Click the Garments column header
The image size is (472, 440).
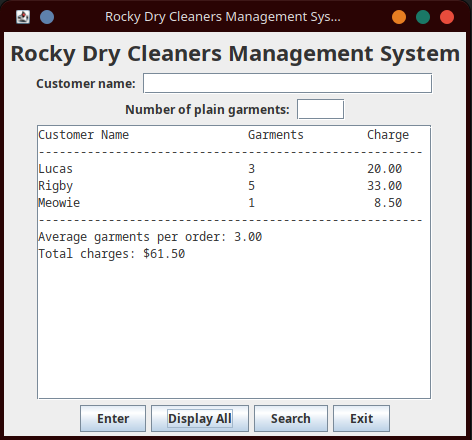tap(276, 135)
